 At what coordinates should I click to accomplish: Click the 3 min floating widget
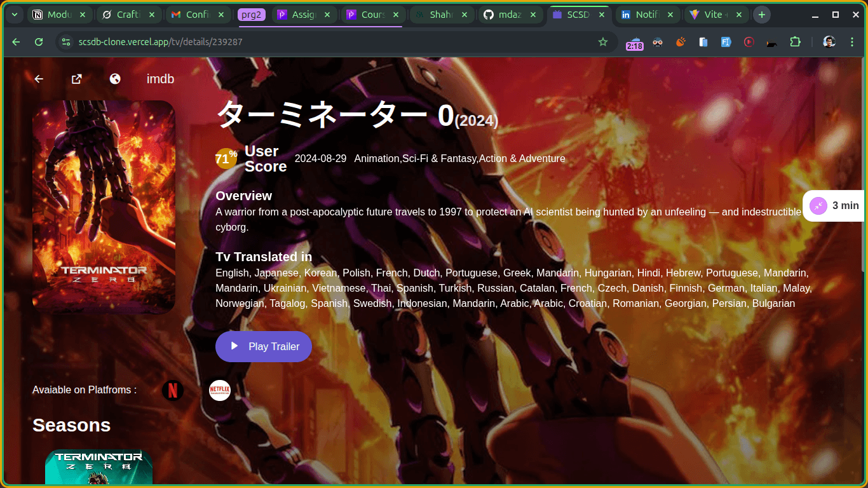834,205
